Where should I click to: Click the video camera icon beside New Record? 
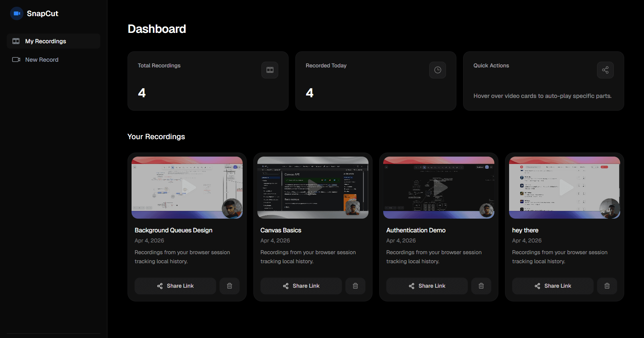pyautogui.click(x=16, y=59)
